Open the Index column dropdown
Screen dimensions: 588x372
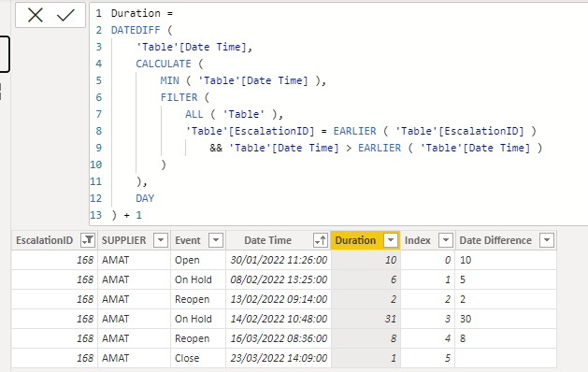pos(446,240)
